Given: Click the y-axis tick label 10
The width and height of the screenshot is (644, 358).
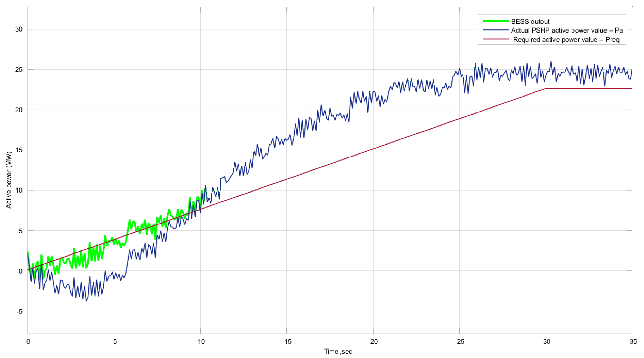Looking at the screenshot, I should tap(19, 190).
